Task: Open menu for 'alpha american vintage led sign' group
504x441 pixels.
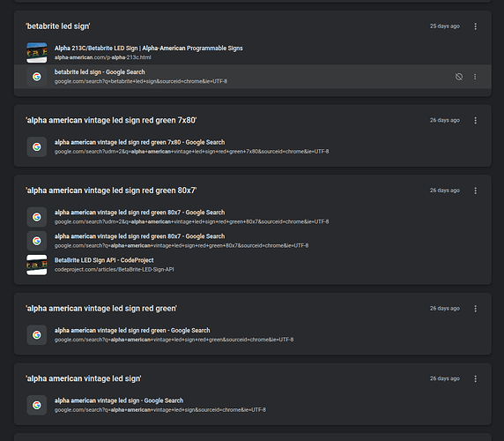Action: coord(476,379)
